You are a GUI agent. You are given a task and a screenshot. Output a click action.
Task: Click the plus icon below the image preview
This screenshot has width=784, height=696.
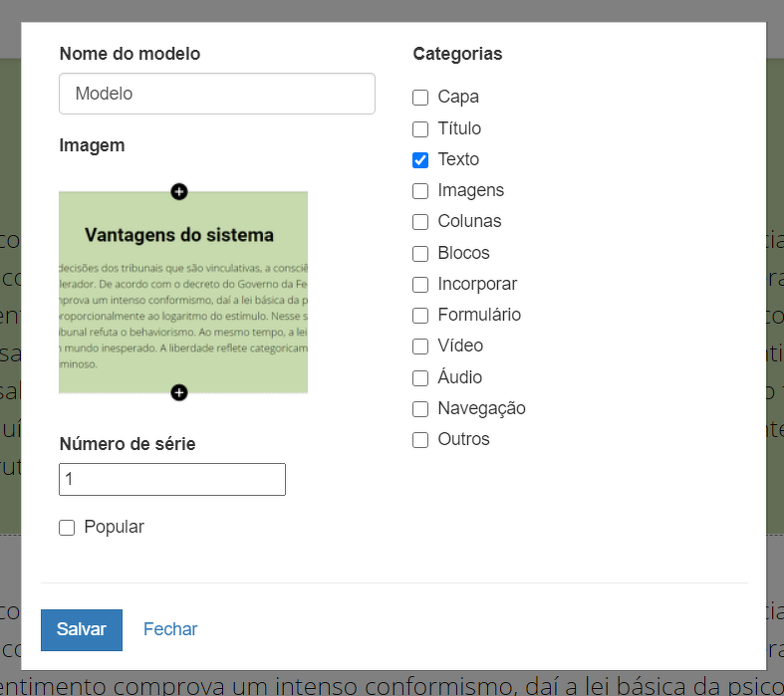(x=179, y=392)
